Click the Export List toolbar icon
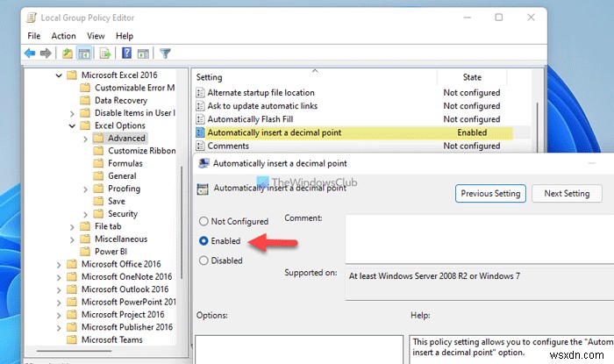The height and width of the screenshot is (364, 614). pyautogui.click(x=105, y=54)
